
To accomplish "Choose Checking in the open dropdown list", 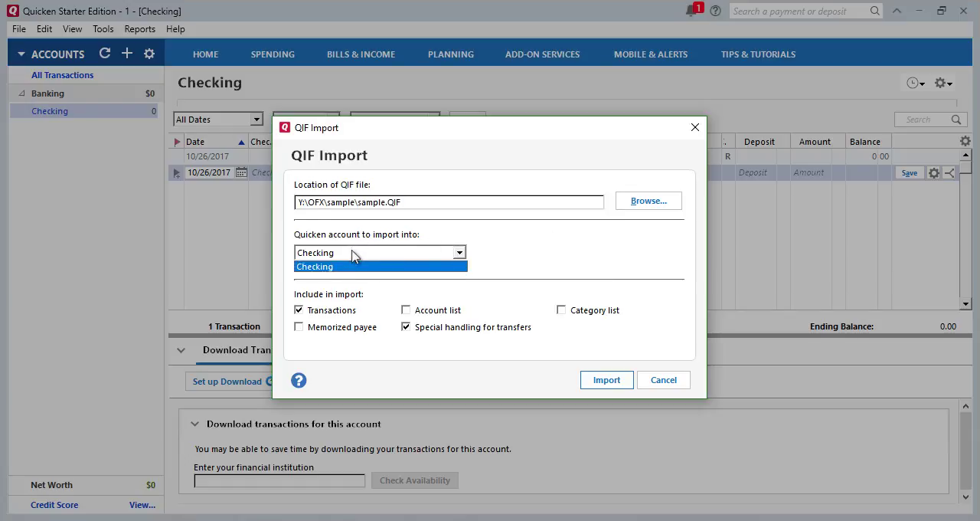I will (381, 267).
